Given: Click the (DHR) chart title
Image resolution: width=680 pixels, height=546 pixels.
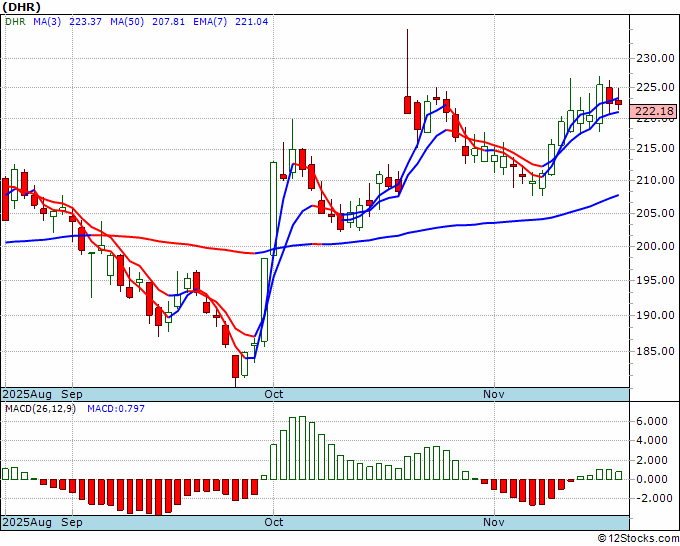Looking at the screenshot, I should [x=22, y=7].
